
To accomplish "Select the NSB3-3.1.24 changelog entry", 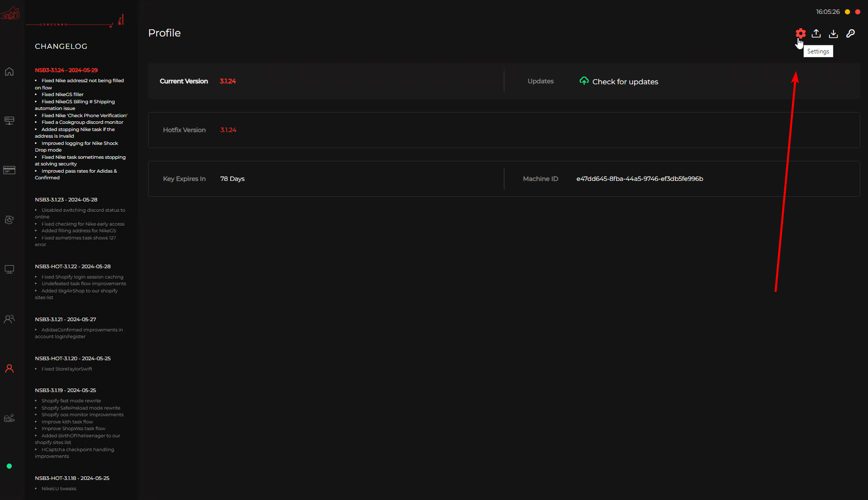I will click(x=66, y=70).
